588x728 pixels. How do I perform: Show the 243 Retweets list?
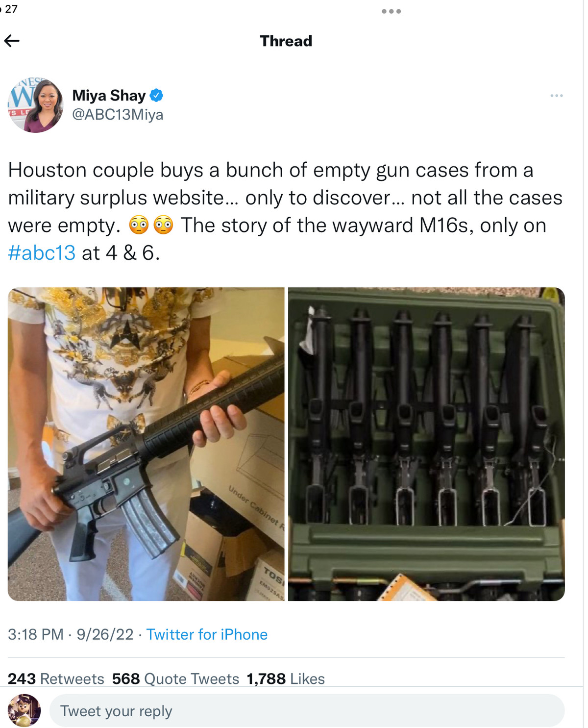pyautogui.click(x=56, y=678)
